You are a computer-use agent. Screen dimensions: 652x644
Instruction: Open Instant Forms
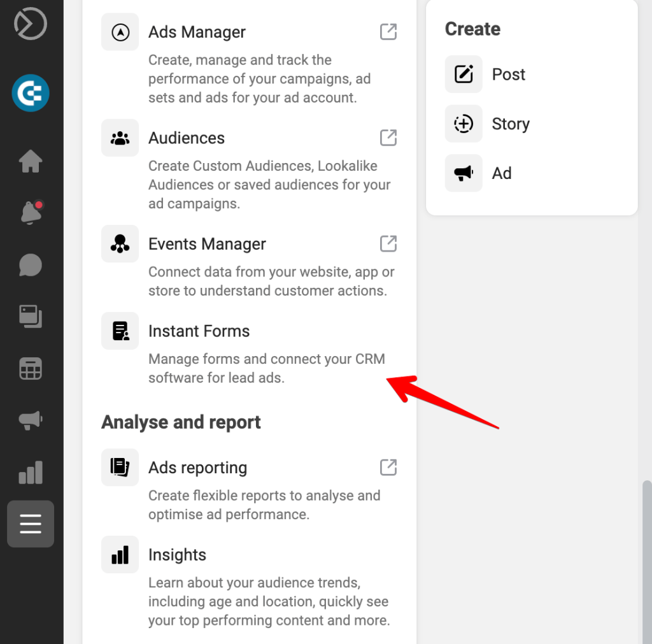[199, 331]
